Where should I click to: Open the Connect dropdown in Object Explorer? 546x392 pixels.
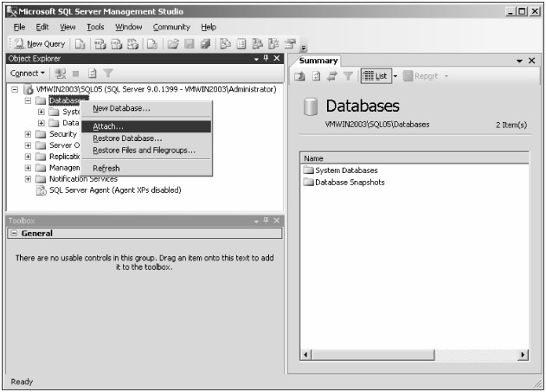(x=28, y=74)
